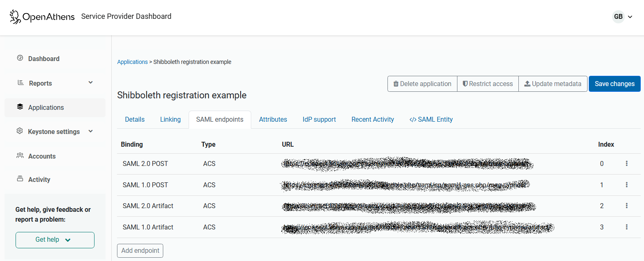Click the OpenAthens logo
Viewport: 644px width, 261px height.
click(x=42, y=17)
